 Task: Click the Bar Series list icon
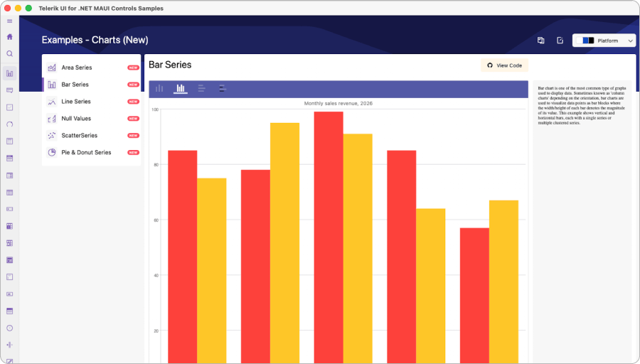click(x=52, y=85)
